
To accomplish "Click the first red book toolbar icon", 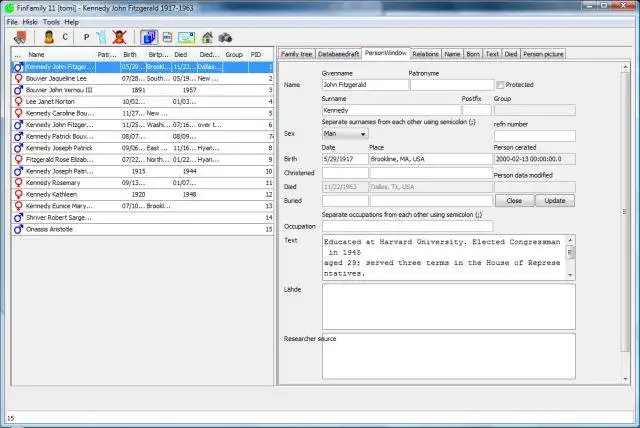I will tap(21, 37).
